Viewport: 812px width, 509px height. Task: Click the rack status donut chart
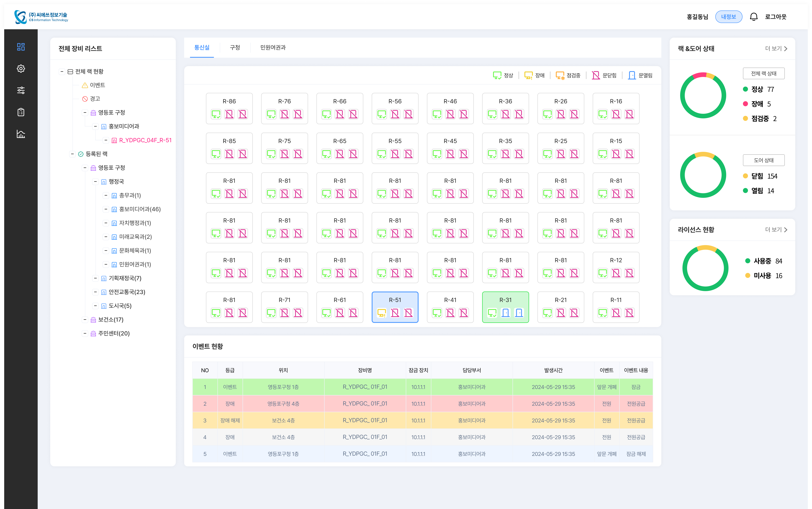(703, 95)
